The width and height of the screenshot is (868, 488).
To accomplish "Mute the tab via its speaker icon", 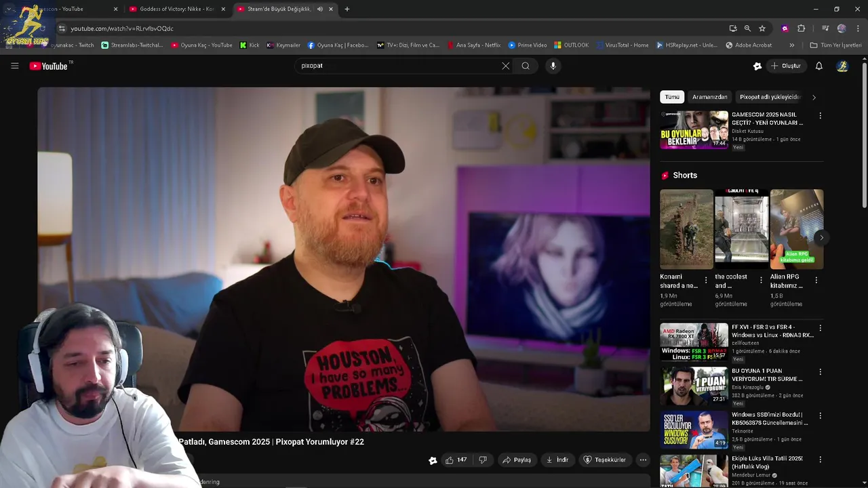I will click(x=319, y=9).
